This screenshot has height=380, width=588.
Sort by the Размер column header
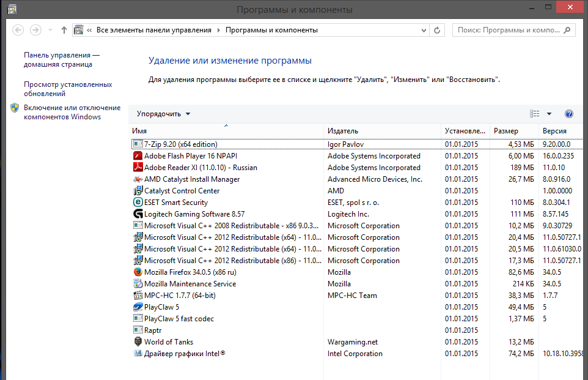pyautogui.click(x=514, y=131)
